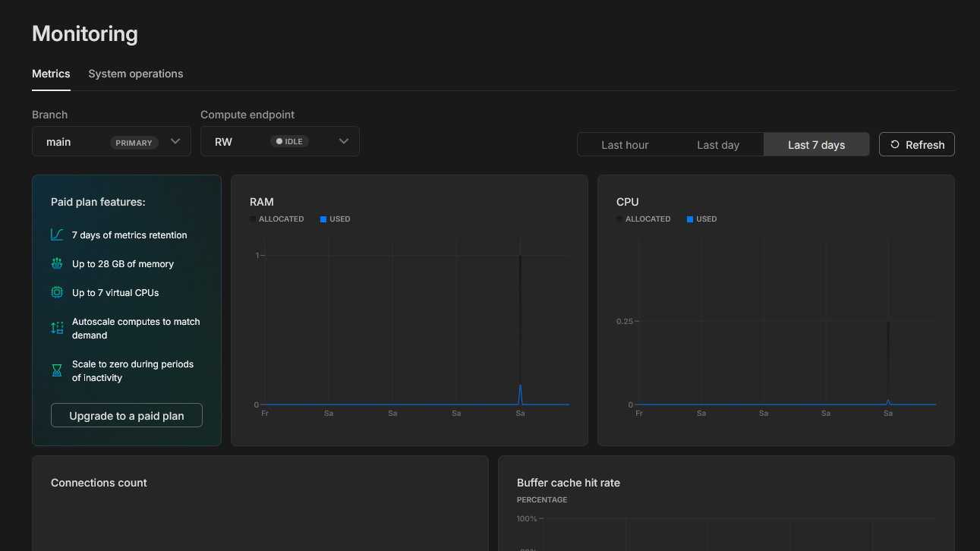
Task: Click the memory icon beside 28 GB
Action: tap(57, 264)
